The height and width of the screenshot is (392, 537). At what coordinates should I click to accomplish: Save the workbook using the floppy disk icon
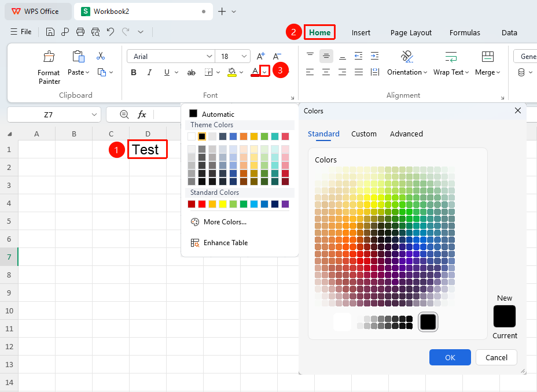point(50,32)
